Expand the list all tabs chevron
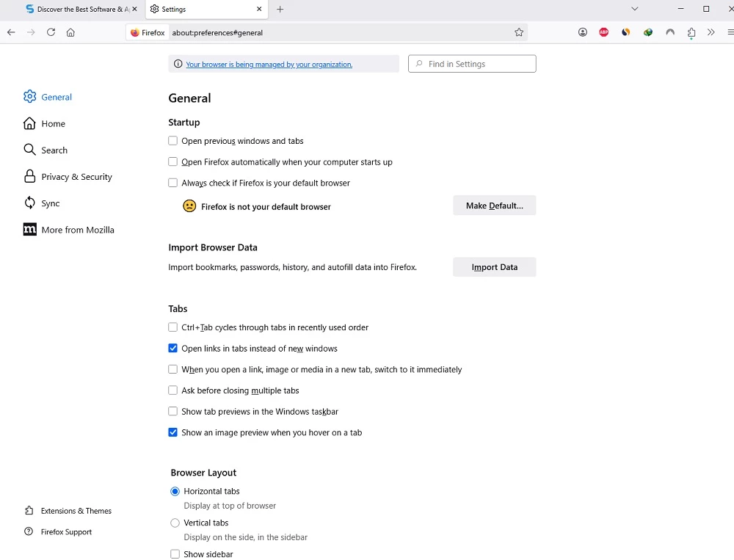This screenshot has height=560, width=734. tap(635, 9)
